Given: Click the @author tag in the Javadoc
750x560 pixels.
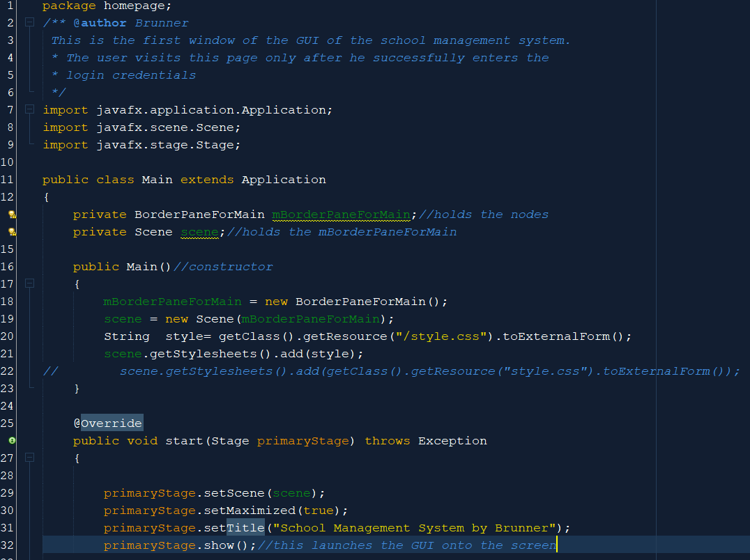Looking at the screenshot, I should click(x=100, y=23).
